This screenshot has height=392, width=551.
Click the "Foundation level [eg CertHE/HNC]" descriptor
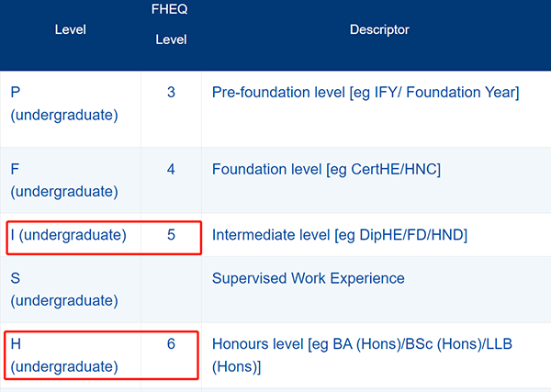(x=326, y=170)
